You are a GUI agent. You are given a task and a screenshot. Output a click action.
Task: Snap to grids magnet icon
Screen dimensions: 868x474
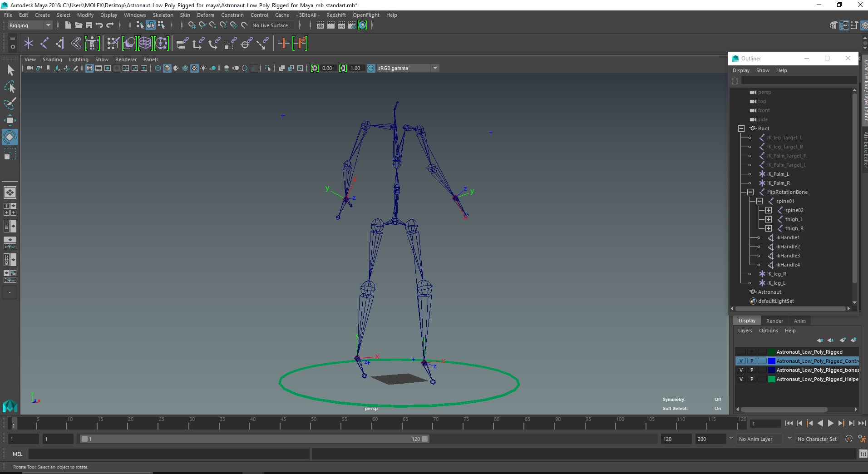[192, 25]
